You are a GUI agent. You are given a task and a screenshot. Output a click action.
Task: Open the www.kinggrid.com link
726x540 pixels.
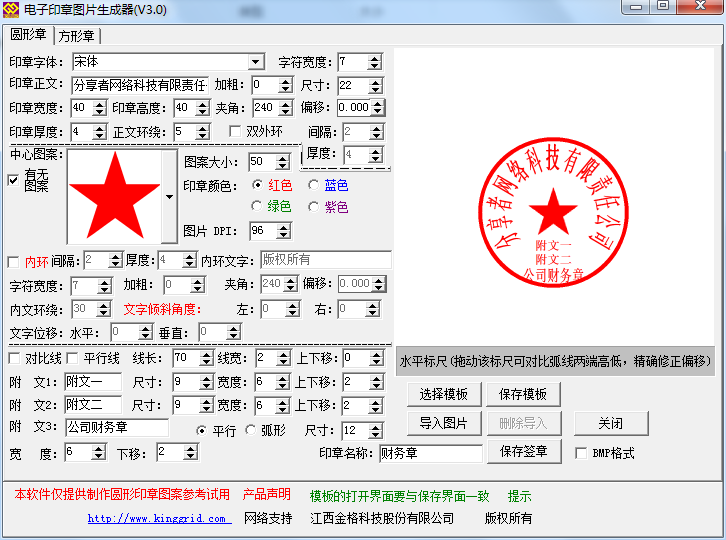pyautogui.click(x=159, y=518)
